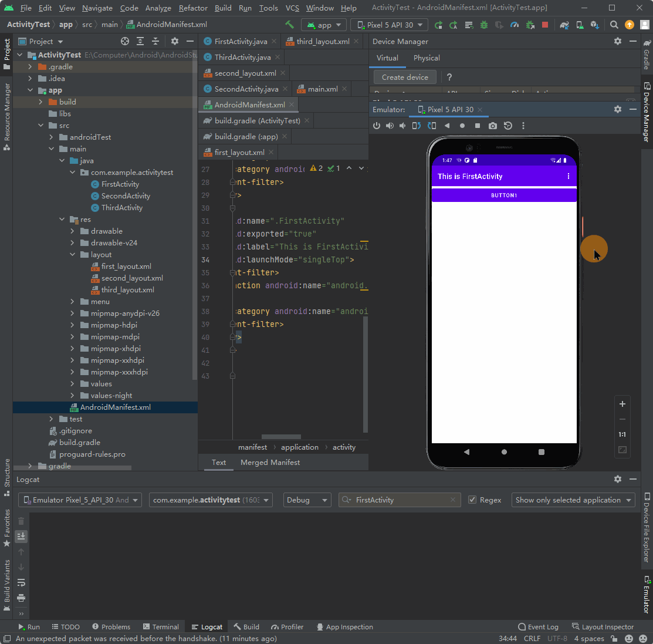Click the Debug app bug icon

pos(484,25)
